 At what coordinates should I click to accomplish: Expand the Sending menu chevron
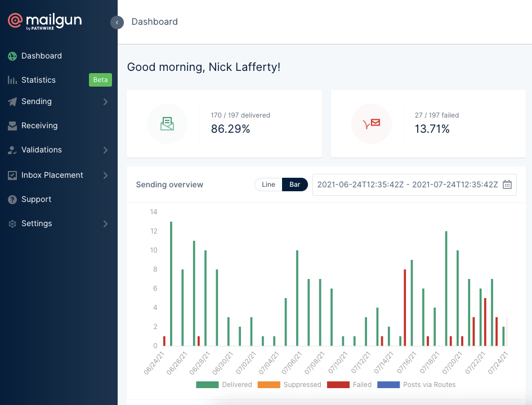(105, 102)
